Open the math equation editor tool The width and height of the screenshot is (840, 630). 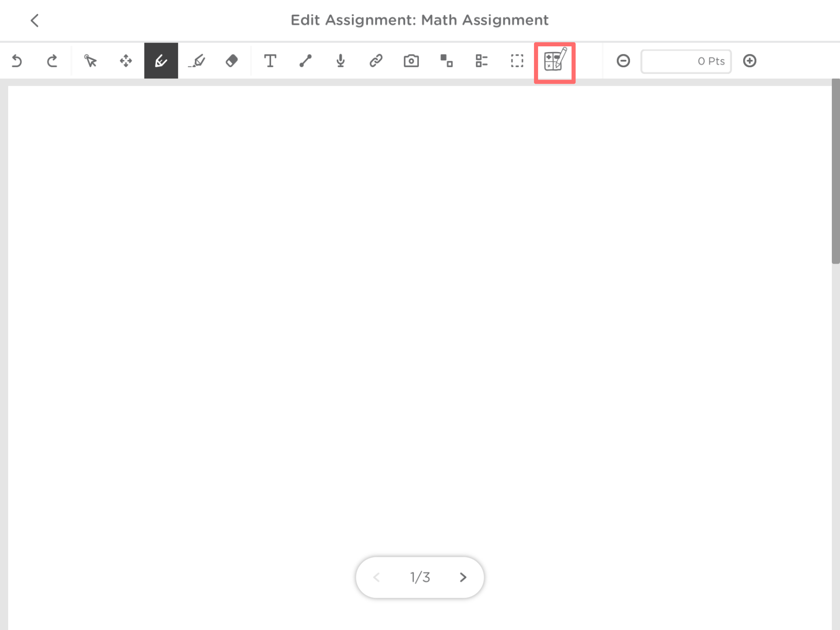coord(554,62)
